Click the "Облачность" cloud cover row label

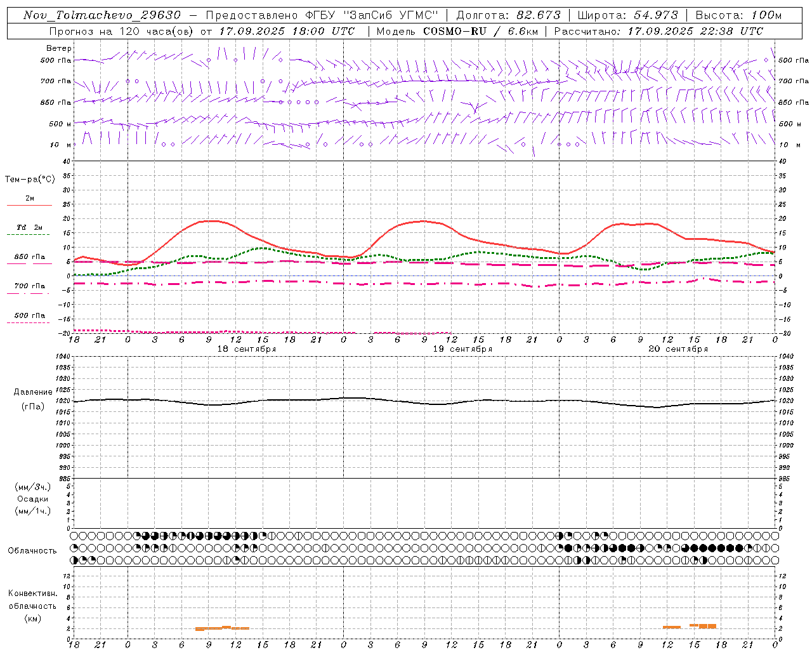32,551
